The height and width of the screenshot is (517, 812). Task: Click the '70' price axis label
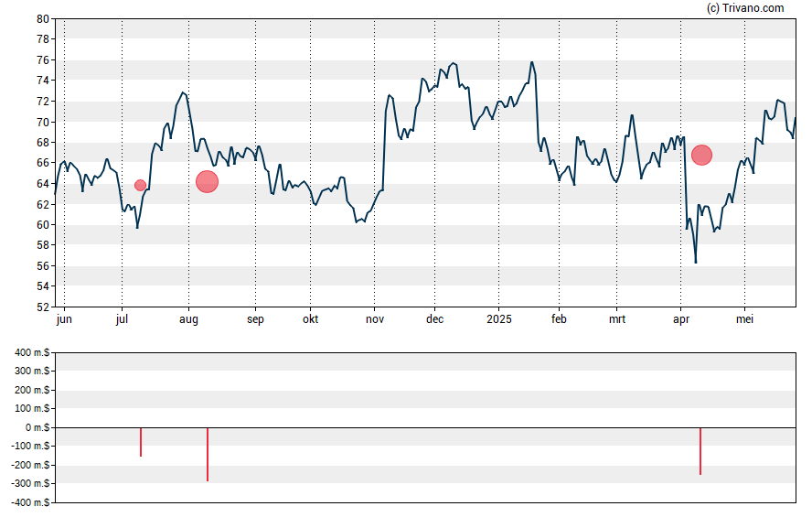tap(43, 123)
